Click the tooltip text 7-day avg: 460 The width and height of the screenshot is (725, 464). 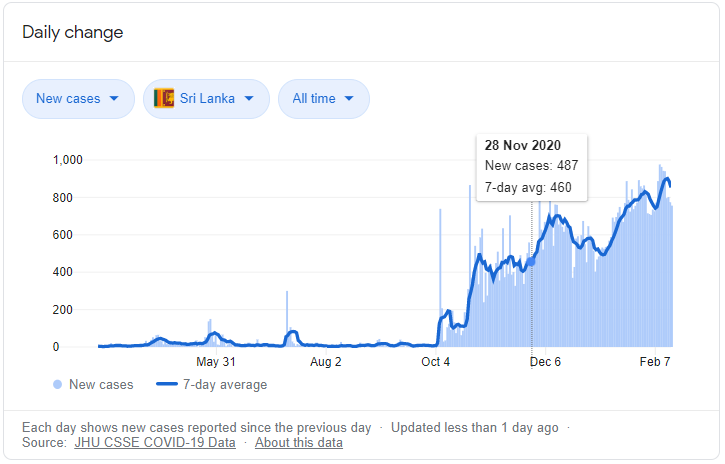click(x=528, y=187)
